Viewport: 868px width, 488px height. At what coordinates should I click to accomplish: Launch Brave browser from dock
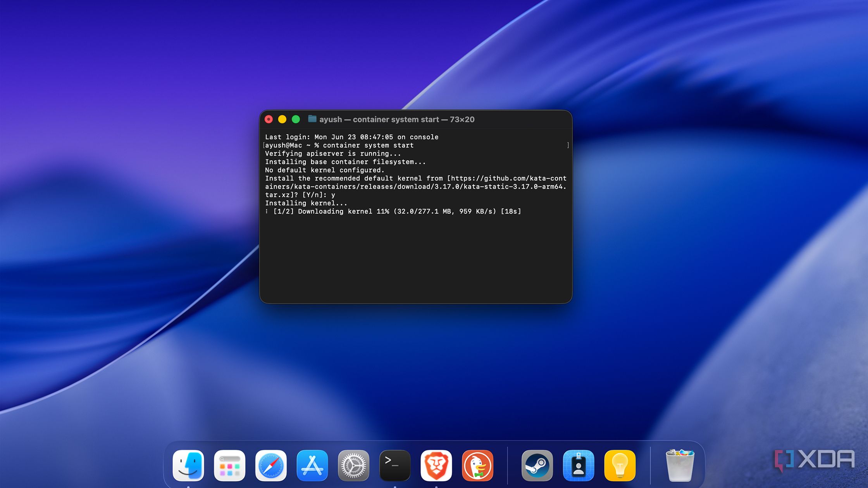436,465
